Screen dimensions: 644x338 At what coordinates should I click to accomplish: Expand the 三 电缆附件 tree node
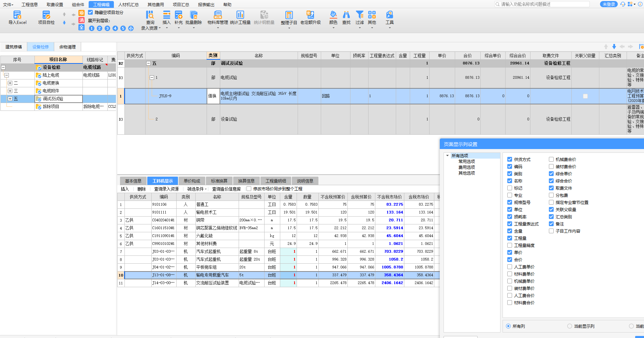point(10,91)
